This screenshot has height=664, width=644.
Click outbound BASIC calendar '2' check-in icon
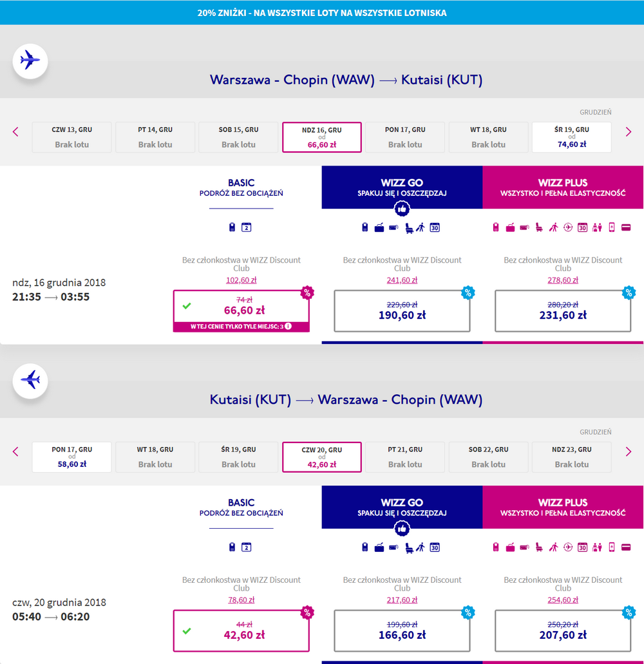click(x=247, y=227)
